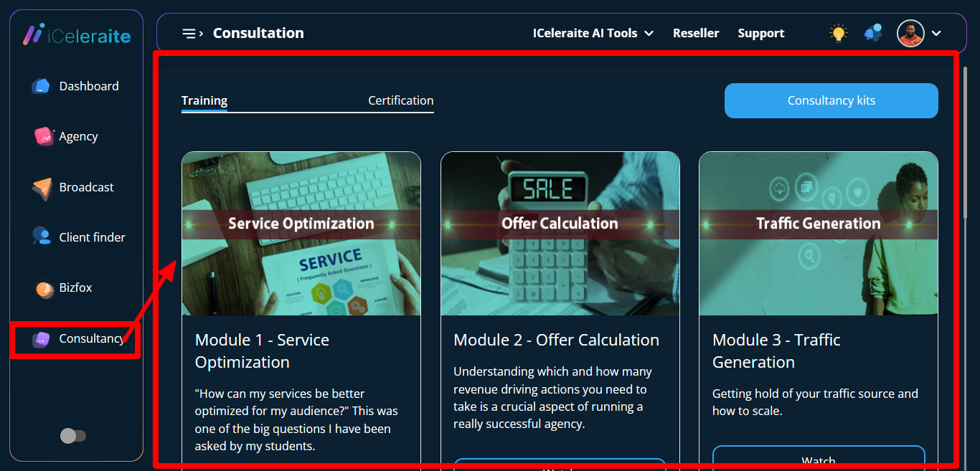This screenshot has height=471, width=980.
Task: Open the Reseller link in header
Action: pos(695,34)
